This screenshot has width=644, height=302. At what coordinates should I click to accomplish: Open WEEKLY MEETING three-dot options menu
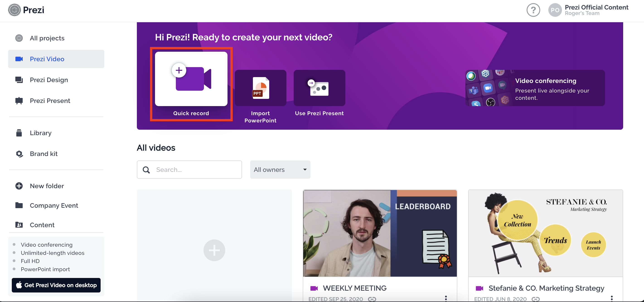[x=445, y=298]
